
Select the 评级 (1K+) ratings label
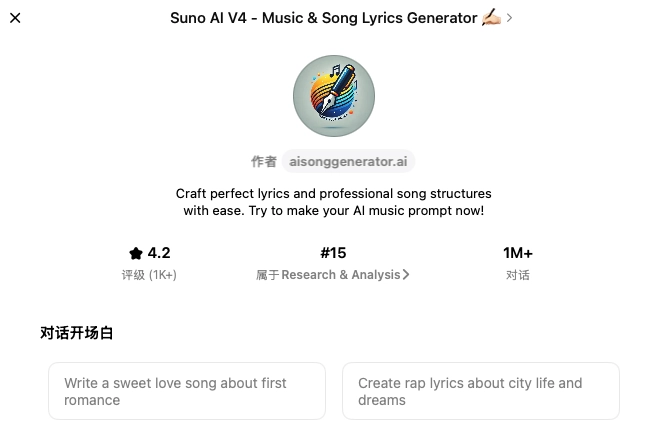[x=149, y=275]
